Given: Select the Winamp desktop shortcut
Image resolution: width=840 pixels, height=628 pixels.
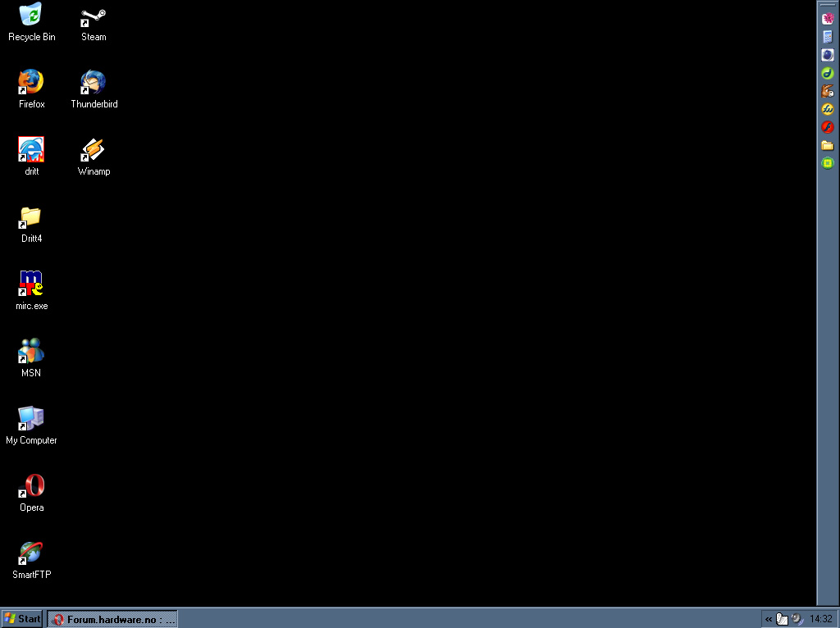Looking at the screenshot, I should coord(94,157).
